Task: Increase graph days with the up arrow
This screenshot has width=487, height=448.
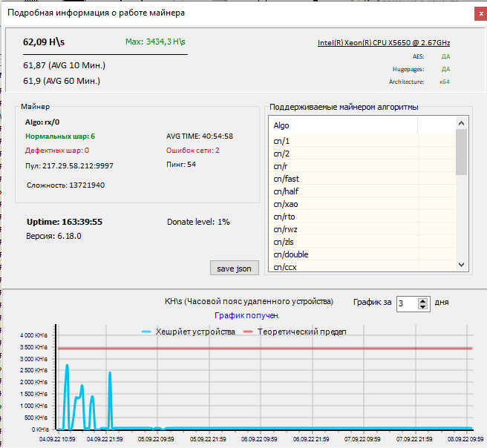Action: point(423,300)
